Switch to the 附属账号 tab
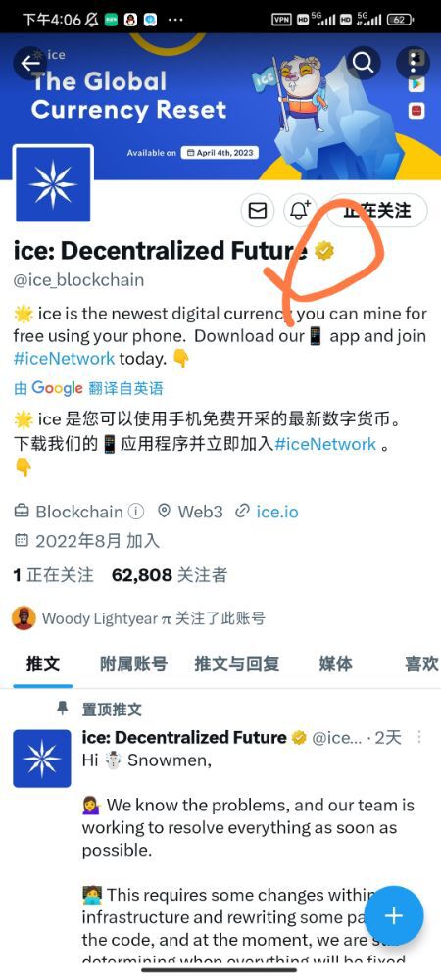Image resolution: width=441 pixels, height=980 pixels. (133, 663)
